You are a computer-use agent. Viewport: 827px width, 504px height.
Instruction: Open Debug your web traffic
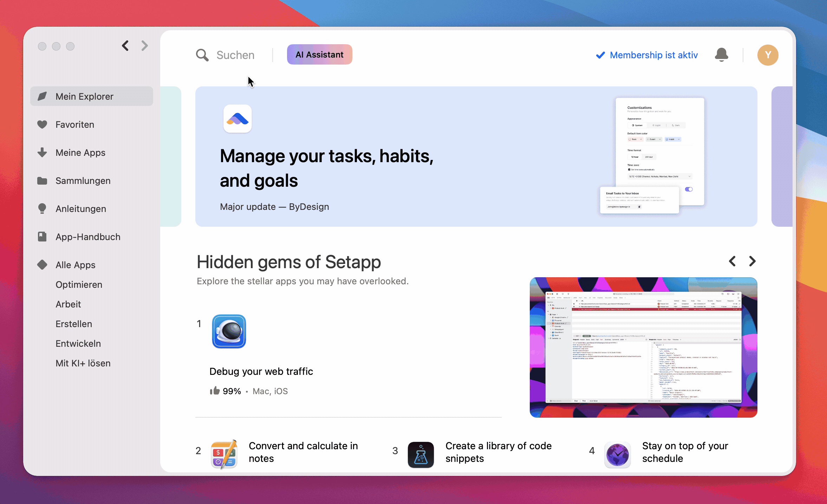click(x=261, y=371)
